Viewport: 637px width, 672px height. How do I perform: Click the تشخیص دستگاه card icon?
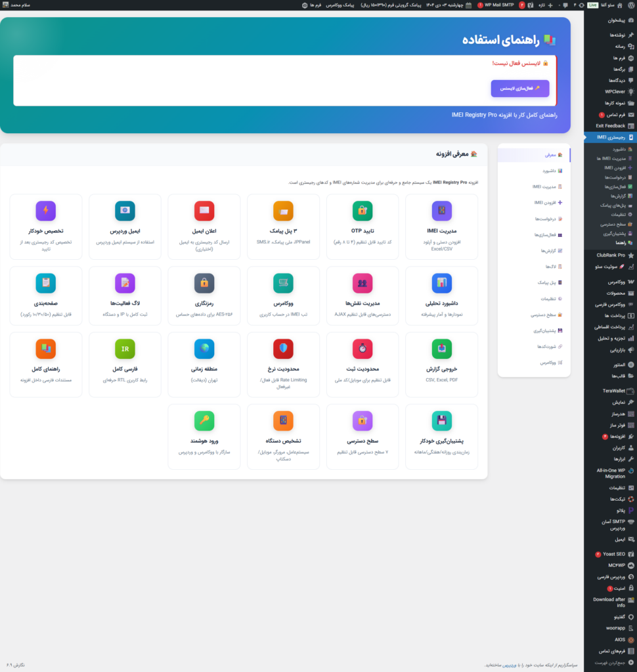click(283, 421)
